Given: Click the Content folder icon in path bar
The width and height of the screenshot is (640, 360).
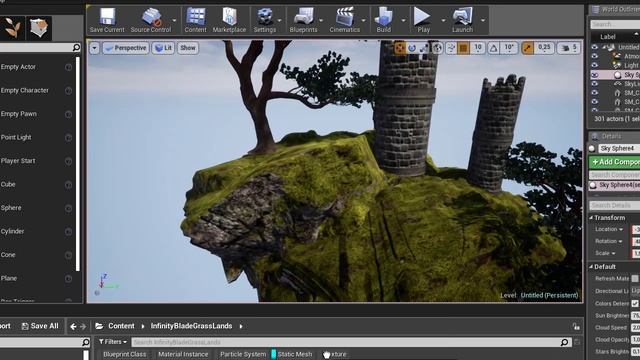Looking at the screenshot, I should click(x=99, y=326).
